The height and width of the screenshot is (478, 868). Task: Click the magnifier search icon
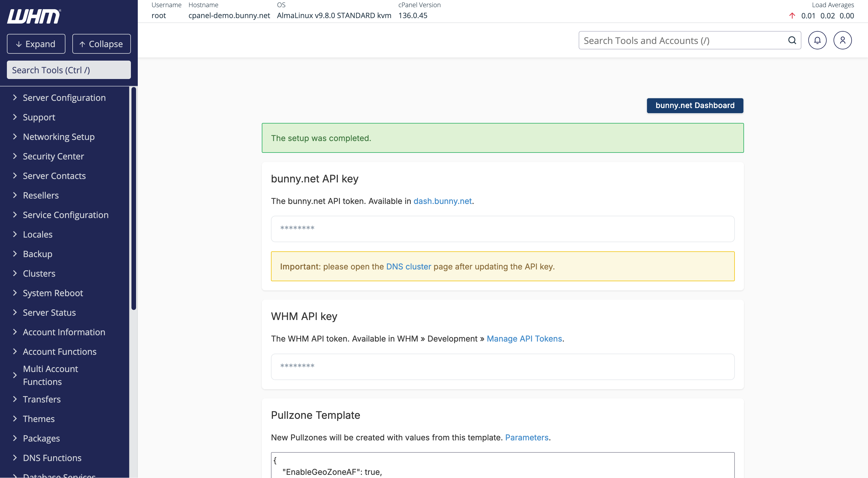coord(792,41)
